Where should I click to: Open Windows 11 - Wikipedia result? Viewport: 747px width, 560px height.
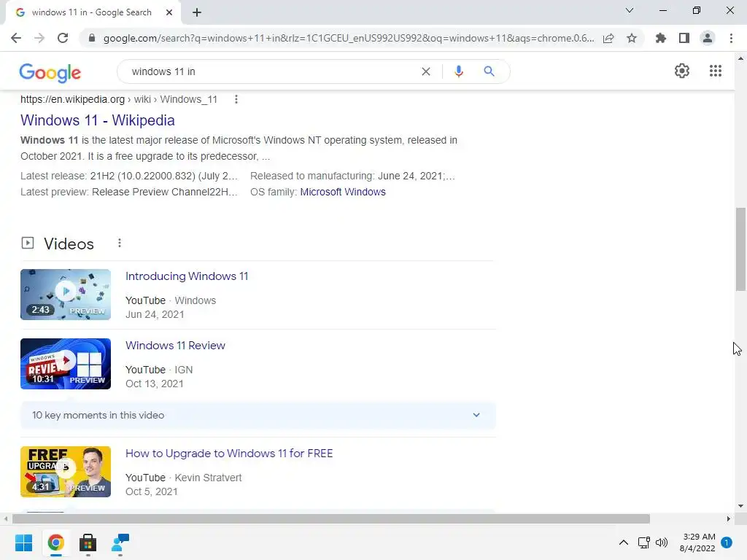[98, 120]
